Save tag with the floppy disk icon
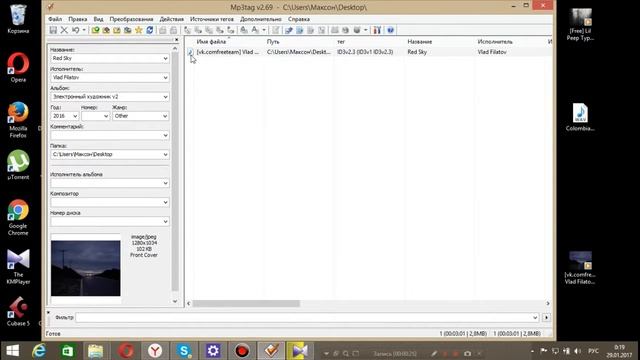Viewport: 640px width, 360px height. coord(53,30)
